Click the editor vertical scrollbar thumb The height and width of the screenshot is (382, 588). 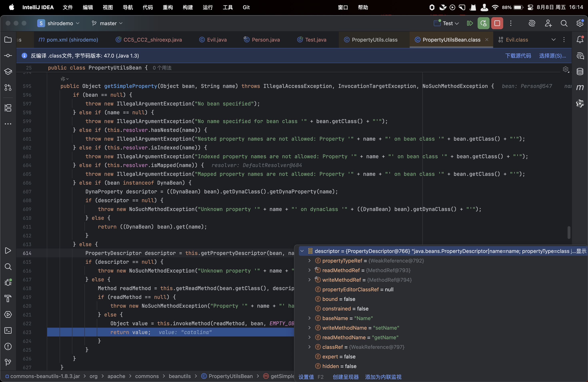569,232
